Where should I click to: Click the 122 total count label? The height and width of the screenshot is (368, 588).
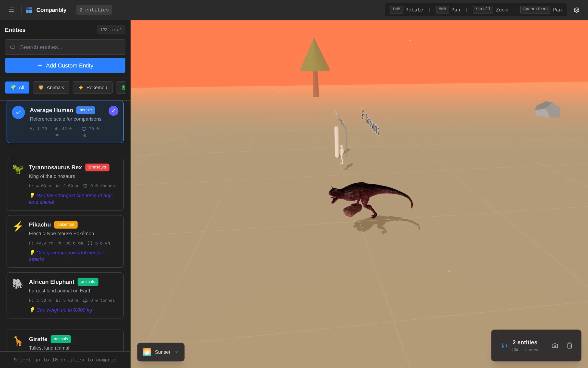tap(111, 30)
